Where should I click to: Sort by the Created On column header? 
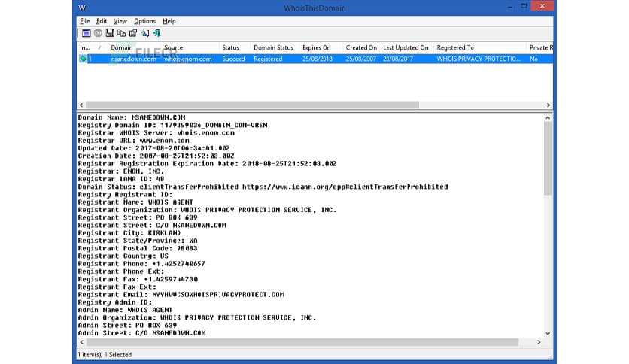[361, 47]
